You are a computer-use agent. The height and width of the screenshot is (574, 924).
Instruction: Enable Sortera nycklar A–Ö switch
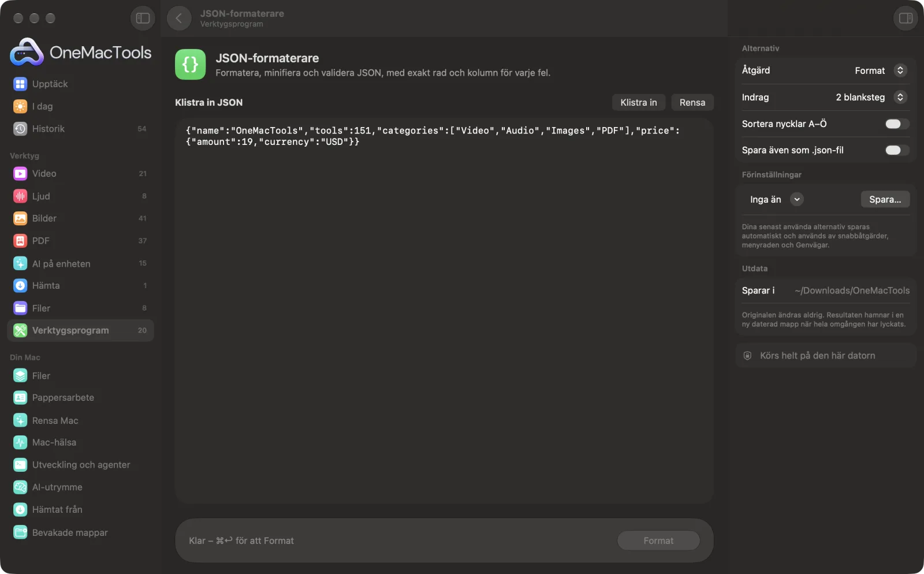coord(897,124)
